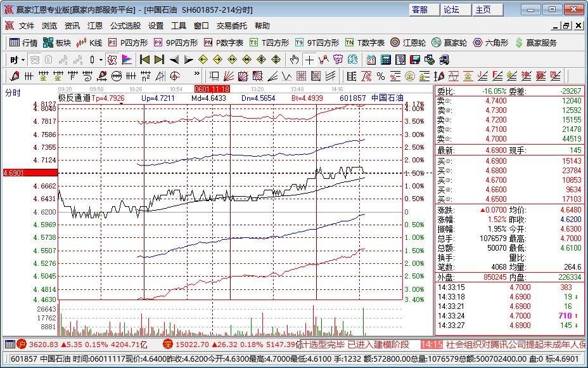
Task: Click the 0601 11:18 time marker
Action: click(x=212, y=89)
